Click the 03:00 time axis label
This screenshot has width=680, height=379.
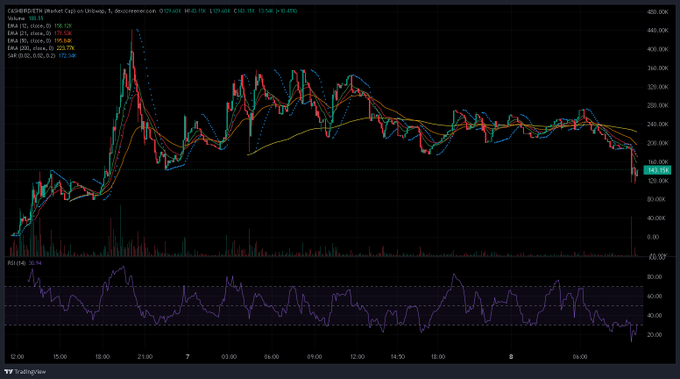(x=229, y=356)
